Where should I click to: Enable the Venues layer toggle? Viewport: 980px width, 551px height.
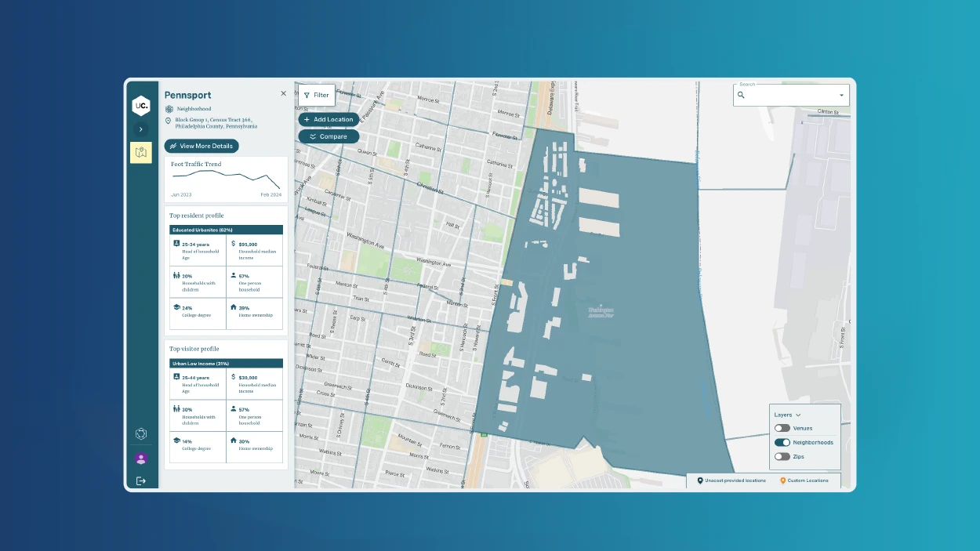pyautogui.click(x=782, y=428)
